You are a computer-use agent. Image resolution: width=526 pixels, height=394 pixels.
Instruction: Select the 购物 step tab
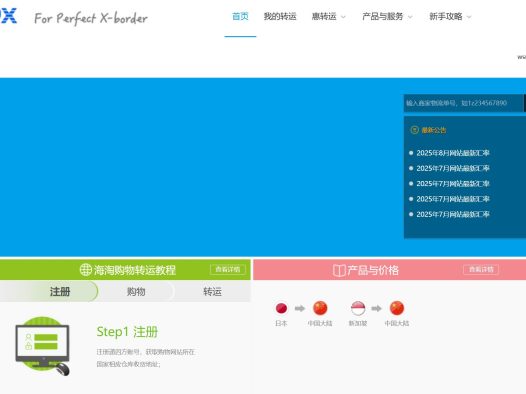(x=136, y=291)
